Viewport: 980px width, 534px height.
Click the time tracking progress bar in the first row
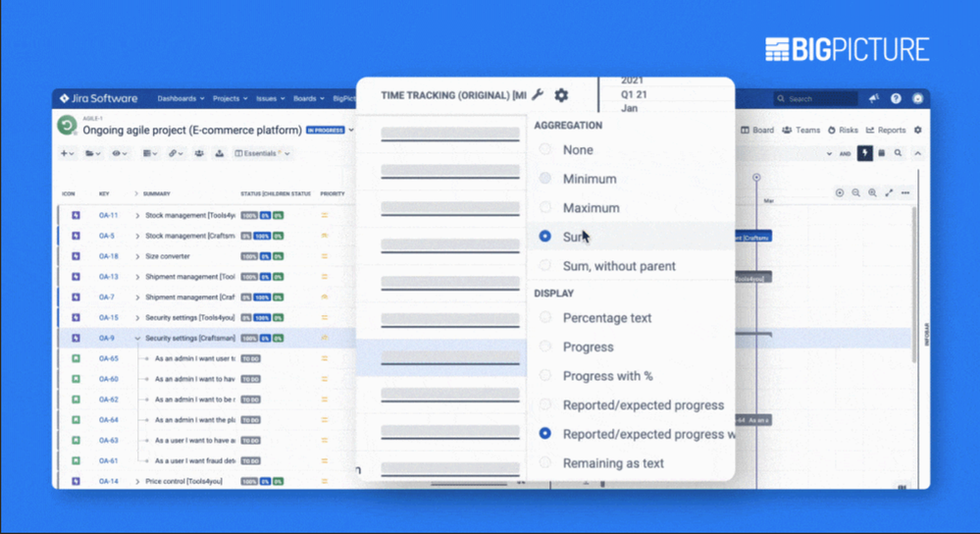pos(450,133)
